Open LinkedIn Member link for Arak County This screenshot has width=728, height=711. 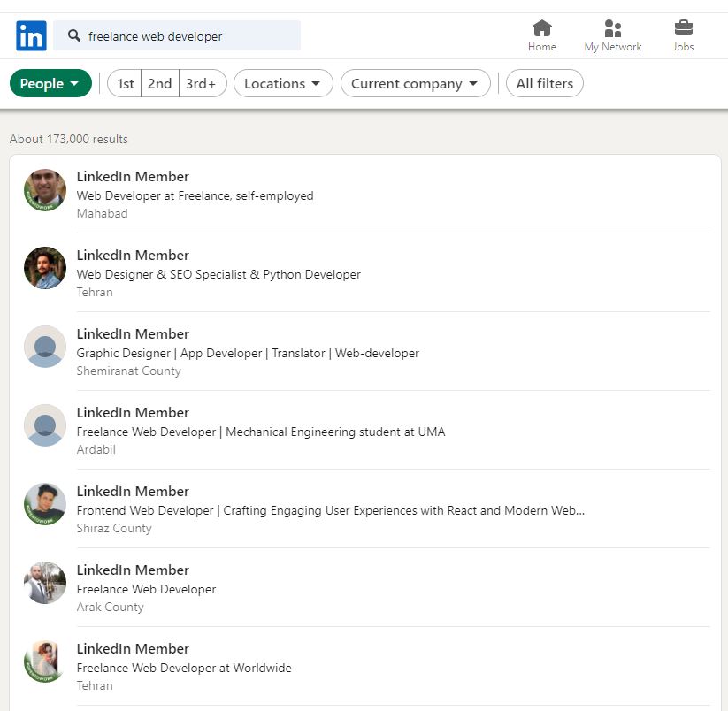pyautogui.click(x=133, y=570)
